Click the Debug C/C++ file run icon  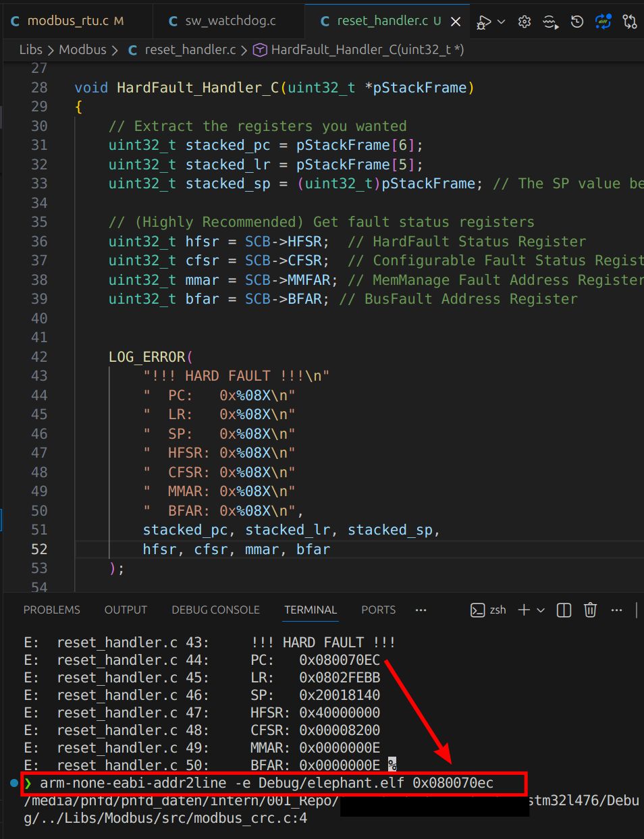pyautogui.click(x=484, y=22)
